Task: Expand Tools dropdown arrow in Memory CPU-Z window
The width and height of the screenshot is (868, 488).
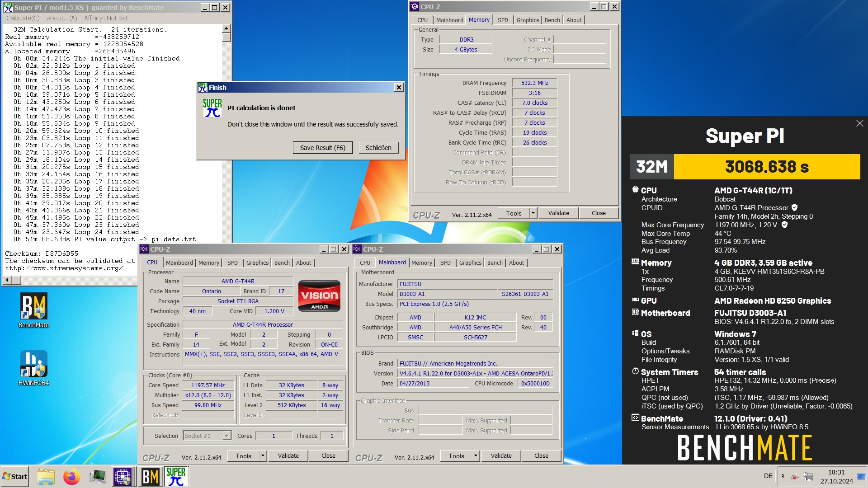Action: (533, 213)
